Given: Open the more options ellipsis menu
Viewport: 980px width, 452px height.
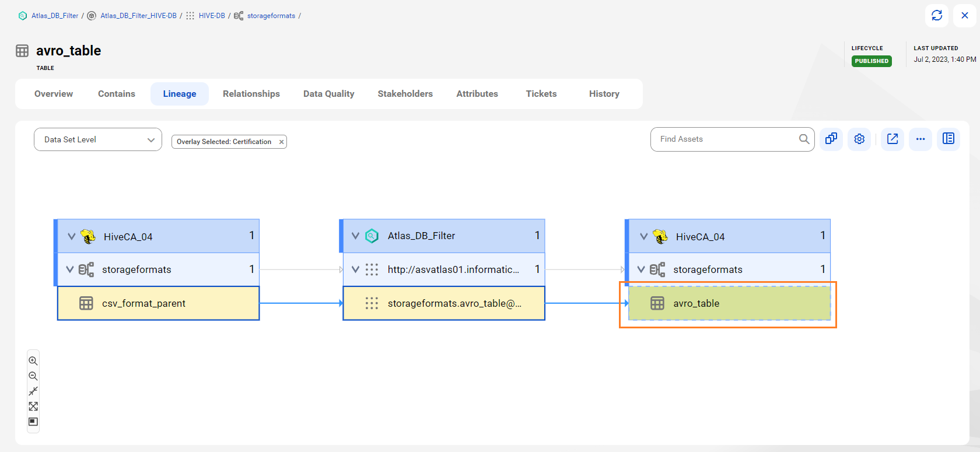Looking at the screenshot, I should click(921, 139).
